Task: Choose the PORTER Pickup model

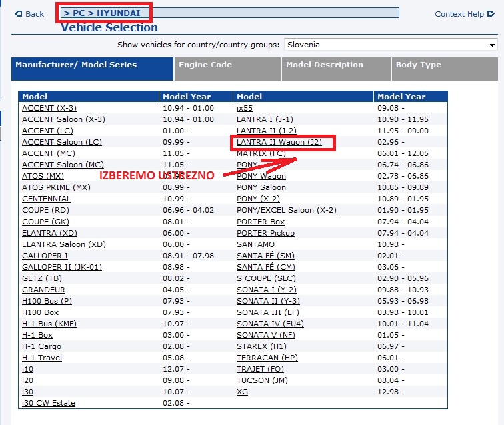Action: 265,233
